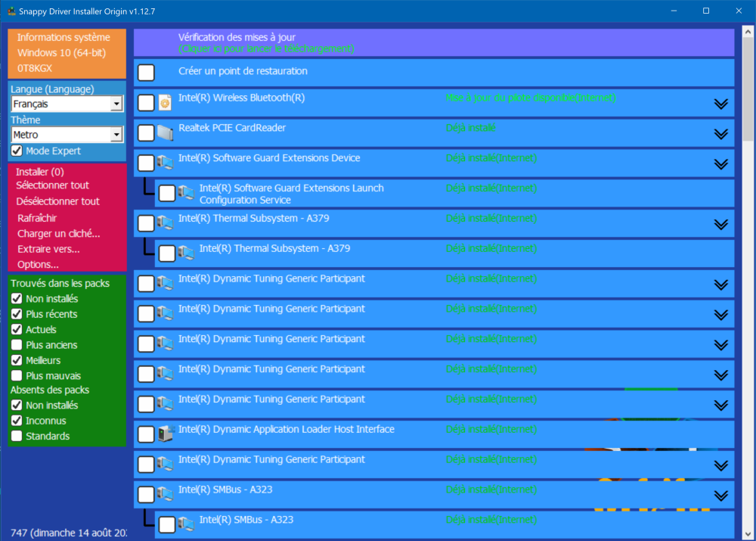Click the Software Guard Extensions Device icon
This screenshot has height=541, width=756.
pos(165,163)
